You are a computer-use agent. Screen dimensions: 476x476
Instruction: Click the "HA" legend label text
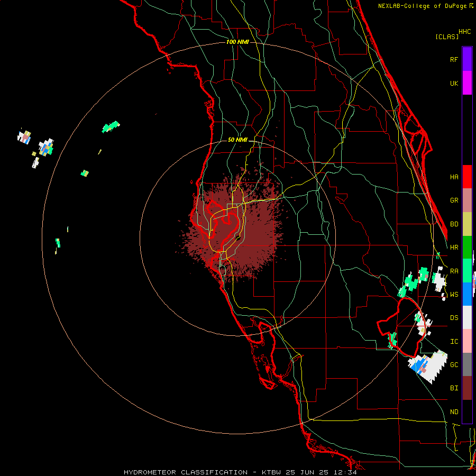454,177
